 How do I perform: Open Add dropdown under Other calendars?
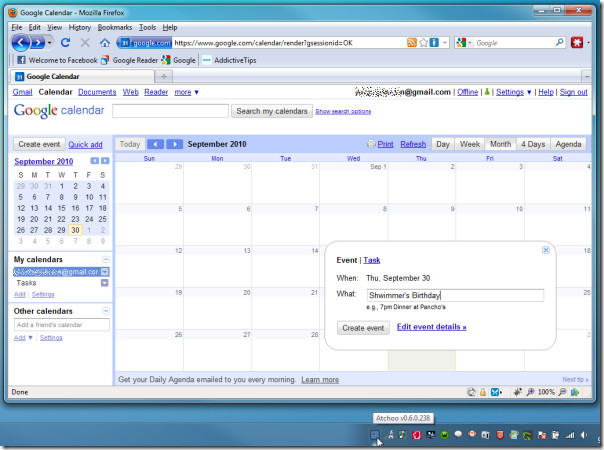pyautogui.click(x=23, y=338)
